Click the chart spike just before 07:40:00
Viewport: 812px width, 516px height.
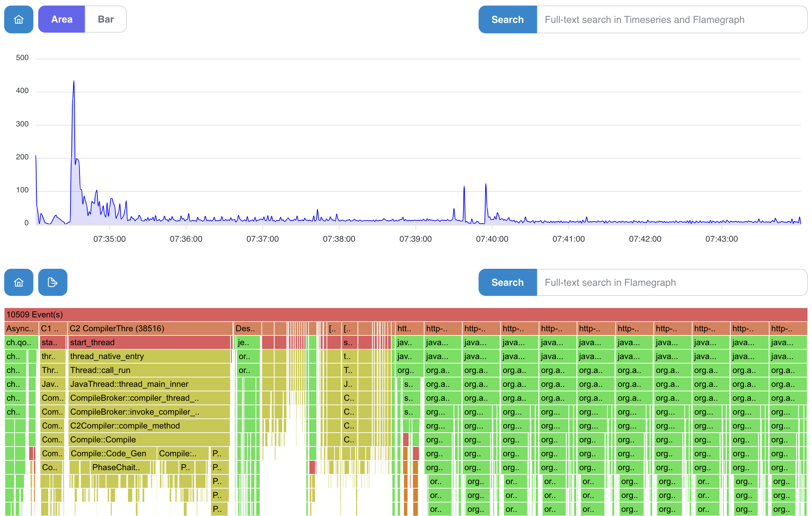(486, 184)
